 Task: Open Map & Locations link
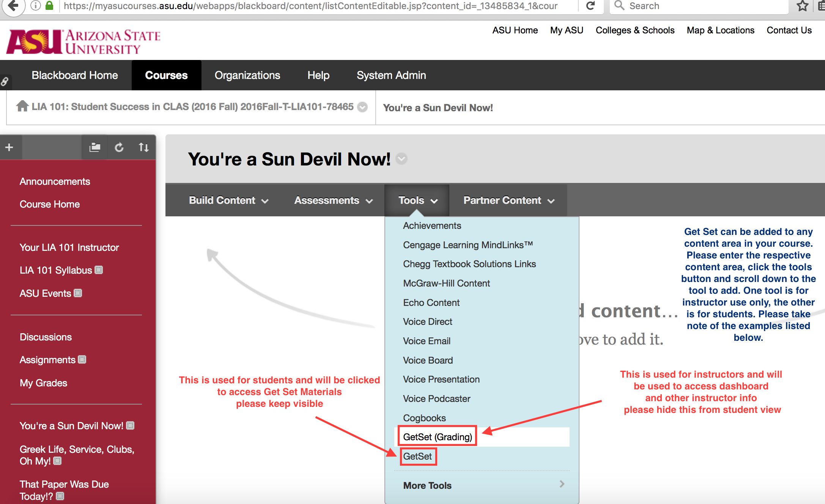pyautogui.click(x=720, y=30)
